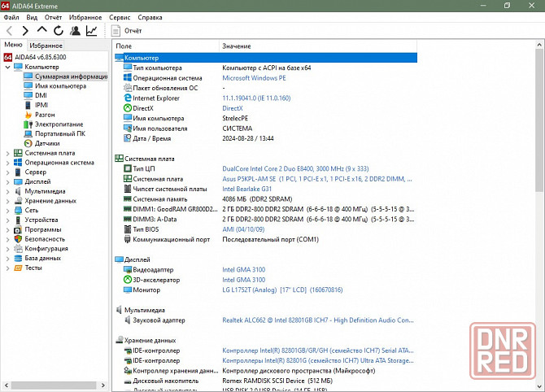The image size is (545, 392).
Task: Expand the Сервер tree node
Action: click(x=7, y=172)
